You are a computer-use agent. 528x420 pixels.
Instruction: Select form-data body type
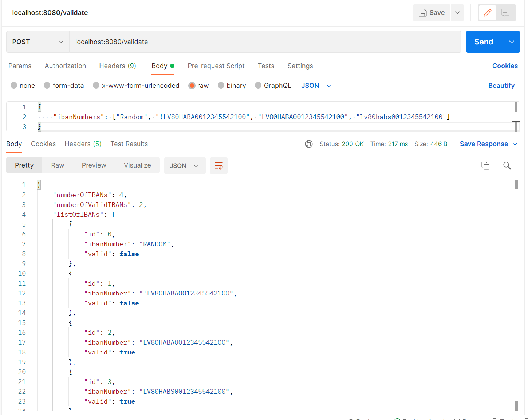(x=64, y=86)
